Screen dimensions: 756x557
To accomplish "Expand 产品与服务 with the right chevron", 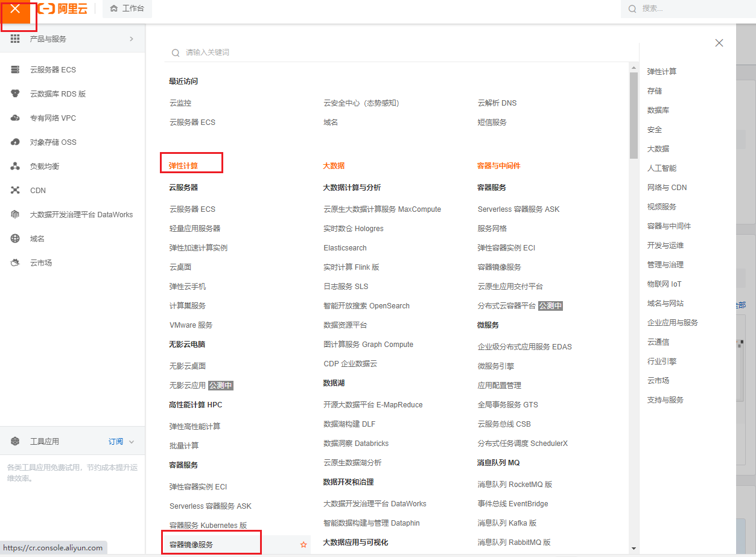I will (x=132, y=39).
